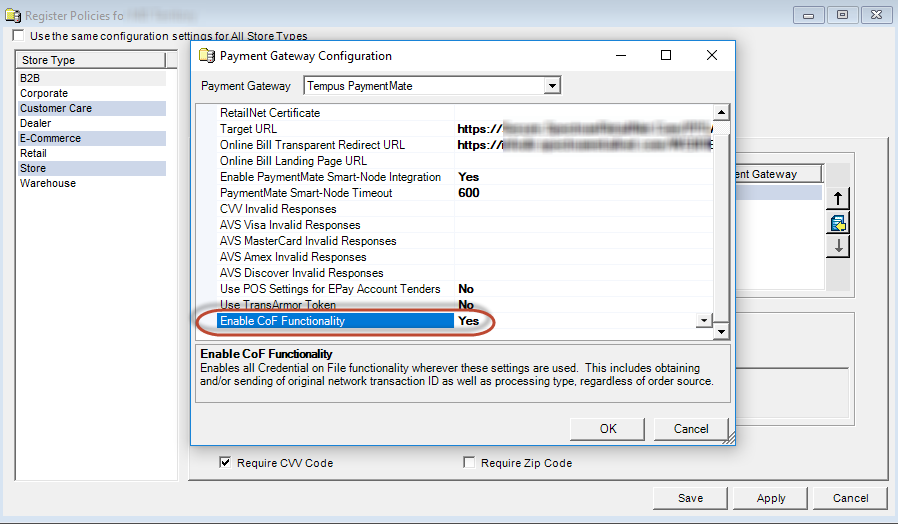Viewport: 898px width, 524px height.
Task: Uncheck the Require CVV Code checkbox
Action: [226, 463]
